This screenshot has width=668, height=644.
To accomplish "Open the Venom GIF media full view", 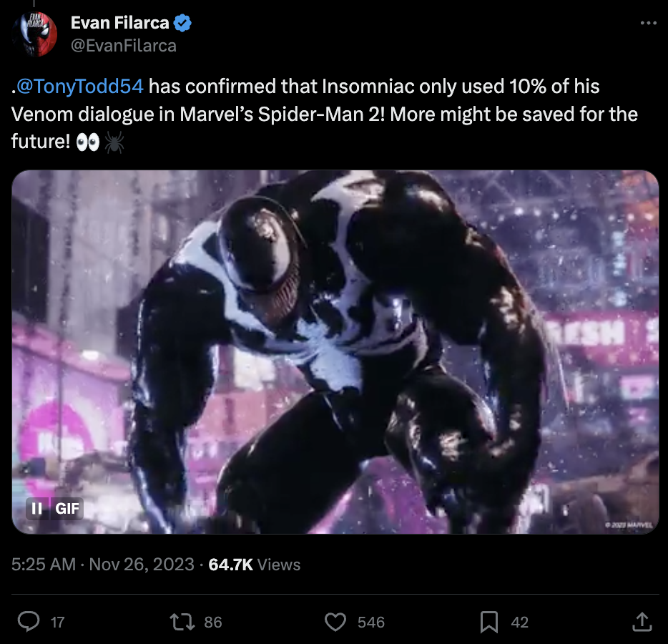I will pos(335,351).
